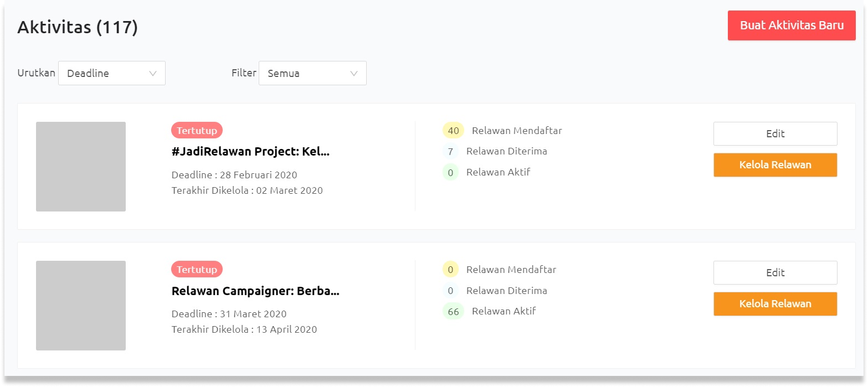Screen dimensions: 868x387
Task: Open the Relawan Campaigner activity thumbnail
Action: click(x=81, y=306)
